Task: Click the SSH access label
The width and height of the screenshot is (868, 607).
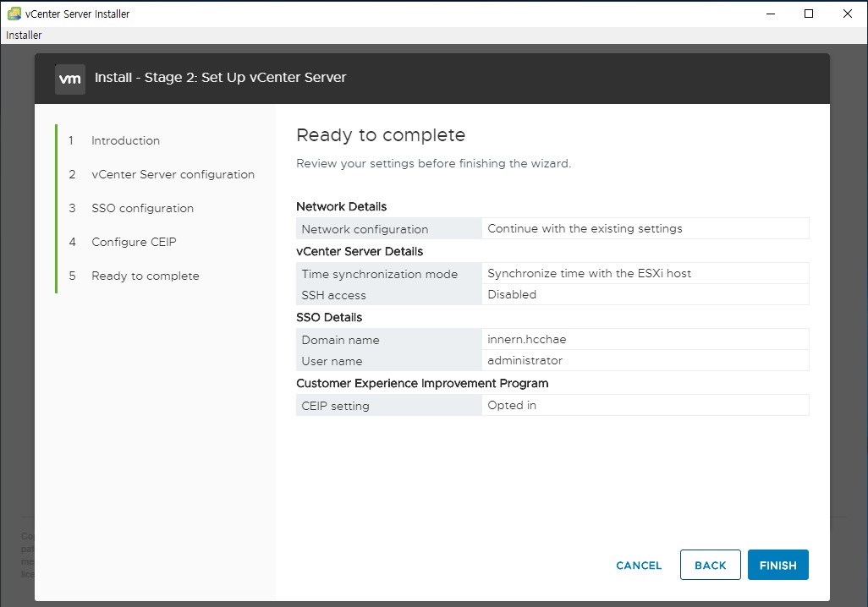Action: [333, 295]
